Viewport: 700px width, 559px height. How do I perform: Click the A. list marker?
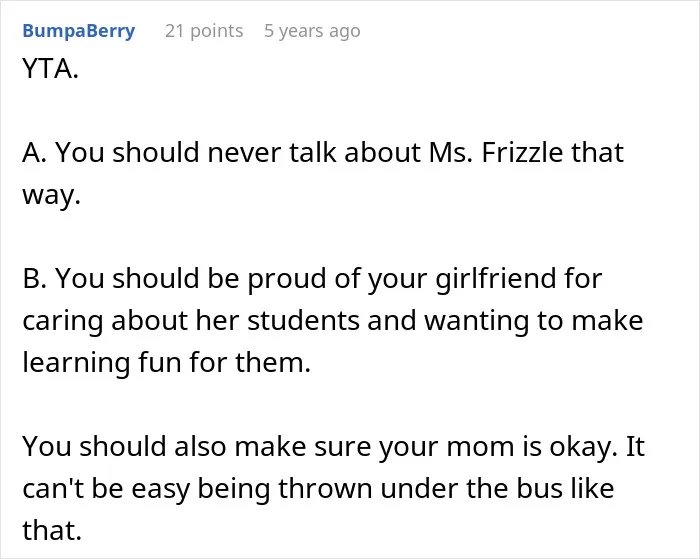(35, 152)
